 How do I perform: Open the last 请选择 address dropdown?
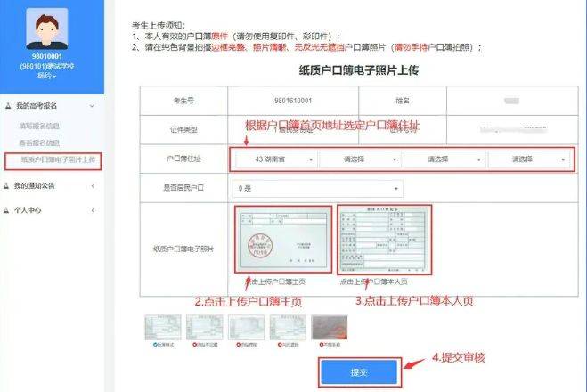tap(529, 159)
